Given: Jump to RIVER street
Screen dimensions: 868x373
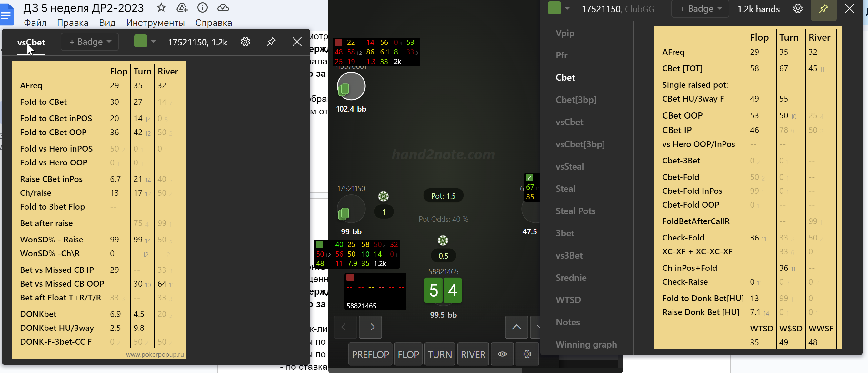Looking at the screenshot, I should click(x=473, y=354).
